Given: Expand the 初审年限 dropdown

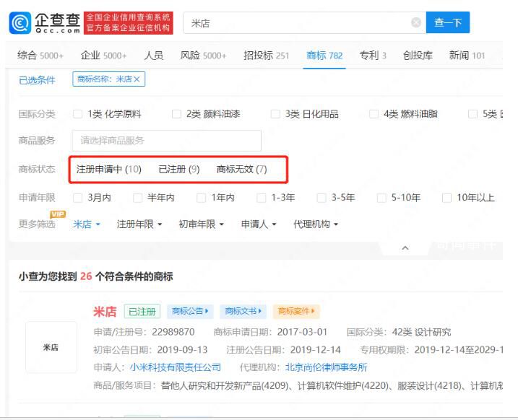Looking at the screenshot, I should point(201,224).
